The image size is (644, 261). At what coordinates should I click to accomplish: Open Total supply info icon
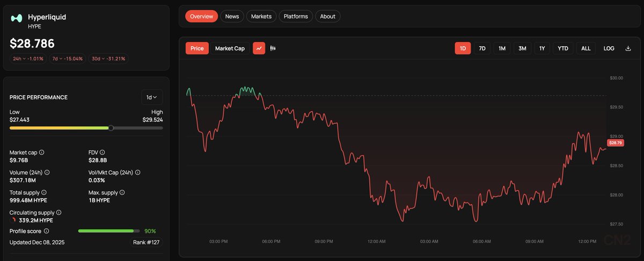pos(44,192)
